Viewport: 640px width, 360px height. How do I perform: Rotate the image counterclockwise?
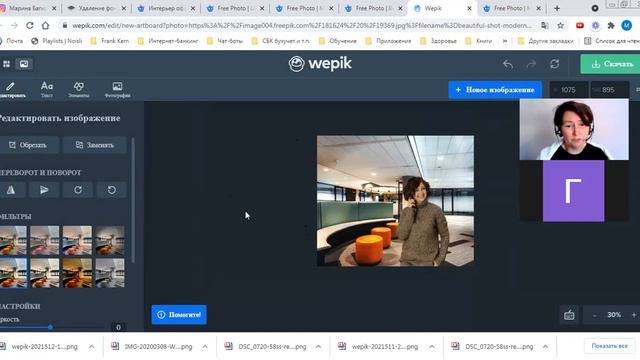click(x=111, y=190)
